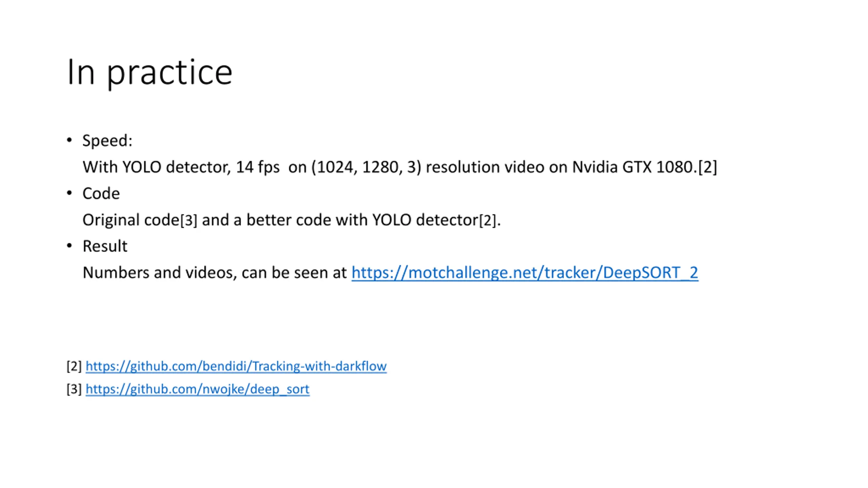Click the 'a better code' phrase
Screen dimensions: 868x488
point(282,220)
